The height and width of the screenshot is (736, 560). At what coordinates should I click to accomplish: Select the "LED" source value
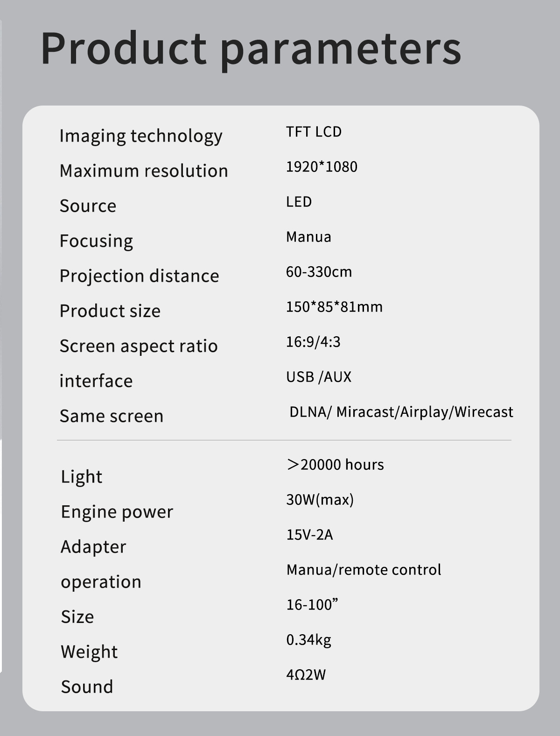point(299,202)
